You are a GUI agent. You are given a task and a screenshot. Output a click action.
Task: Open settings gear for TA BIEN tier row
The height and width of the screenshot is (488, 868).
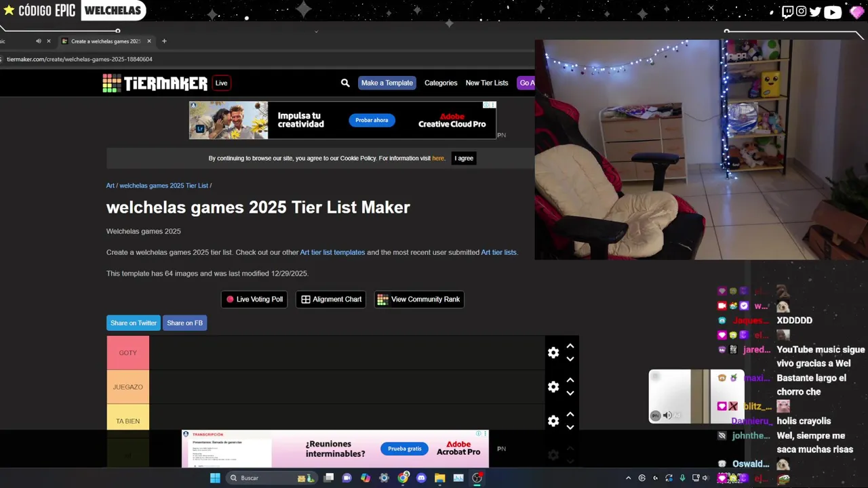553,421
